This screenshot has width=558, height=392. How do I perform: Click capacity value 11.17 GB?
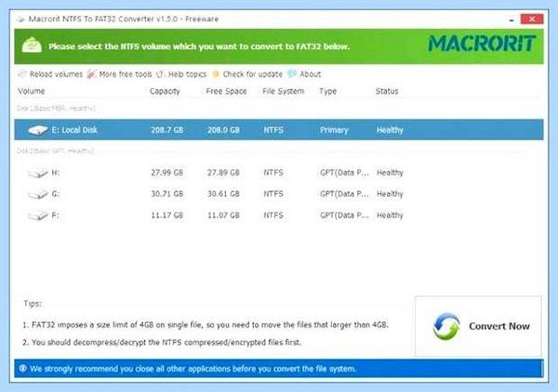click(166, 216)
